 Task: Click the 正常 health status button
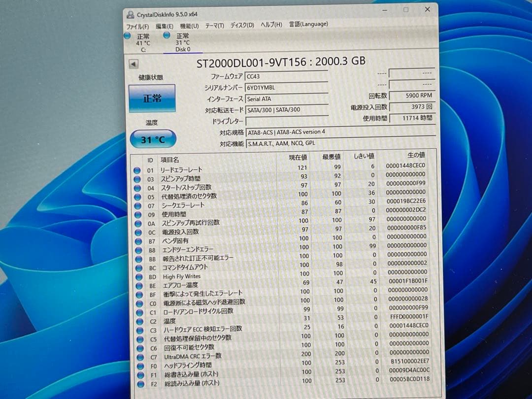pyautogui.click(x=152, y=99)
